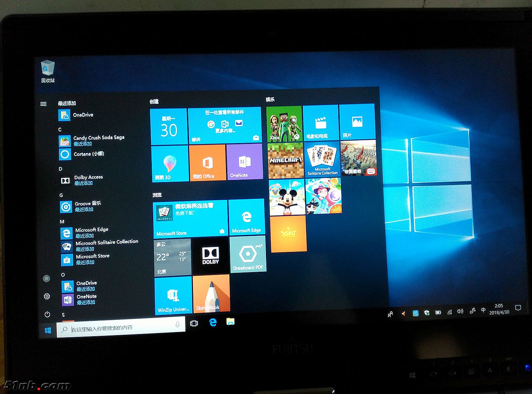Screen dimensions: 532x394
Task: Click the Windows Start button on taskbar
Action: (x=48, y=330)
